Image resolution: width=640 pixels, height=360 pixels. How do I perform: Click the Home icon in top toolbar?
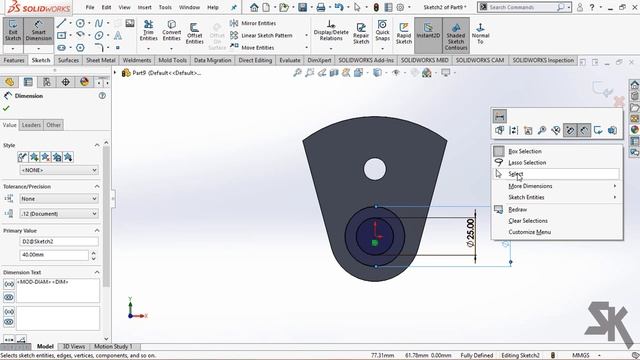tap(254, 7)
